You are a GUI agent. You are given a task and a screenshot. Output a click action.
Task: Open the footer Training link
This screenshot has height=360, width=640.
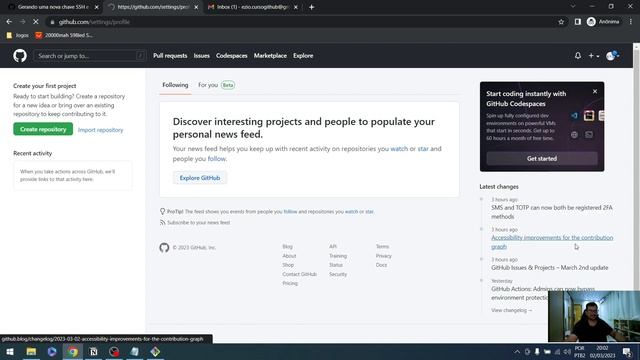[x=338, y=256]
